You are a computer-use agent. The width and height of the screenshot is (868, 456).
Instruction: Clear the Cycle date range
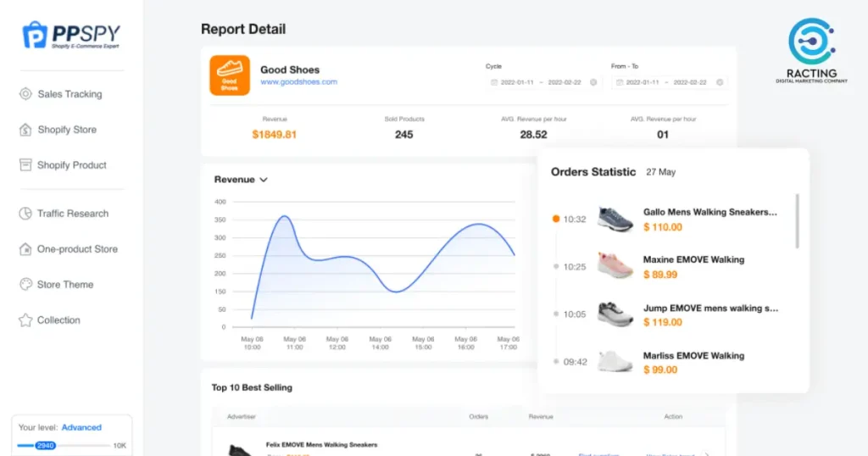(x=593, y=82)
